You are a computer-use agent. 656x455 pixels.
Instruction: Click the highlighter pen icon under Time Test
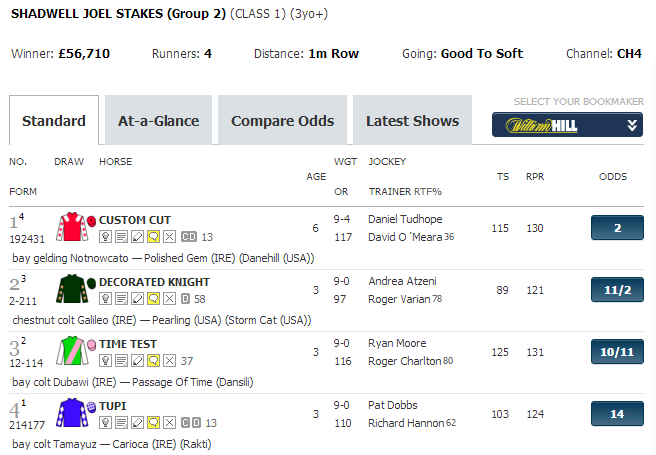click(x=137, y=360)
